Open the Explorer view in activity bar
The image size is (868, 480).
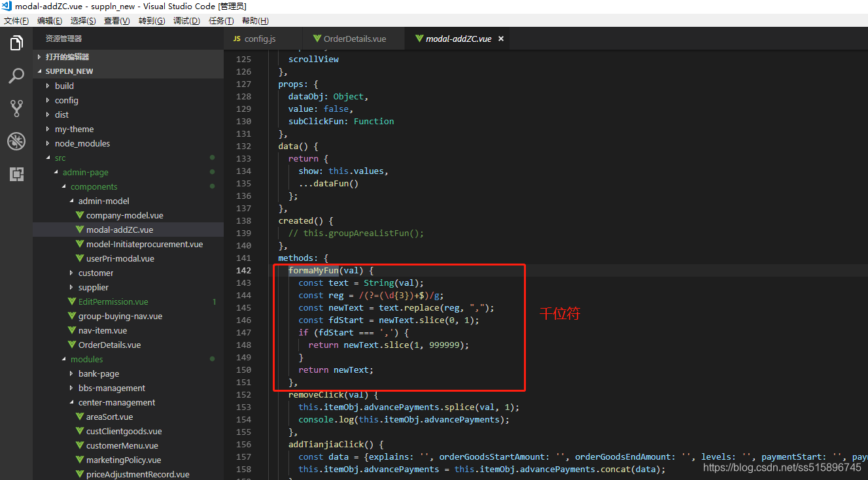[x=16, y=44]
